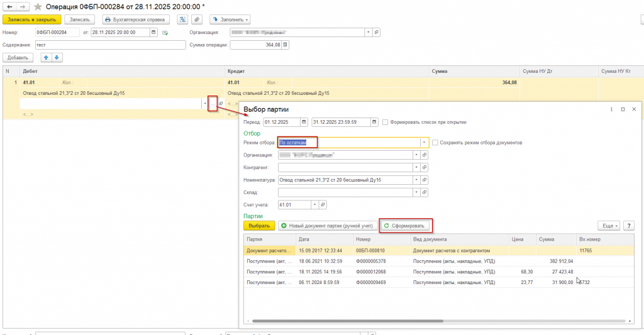Expand the header Организация dropdown
This screenshot has width=644, height=335.
369,32
